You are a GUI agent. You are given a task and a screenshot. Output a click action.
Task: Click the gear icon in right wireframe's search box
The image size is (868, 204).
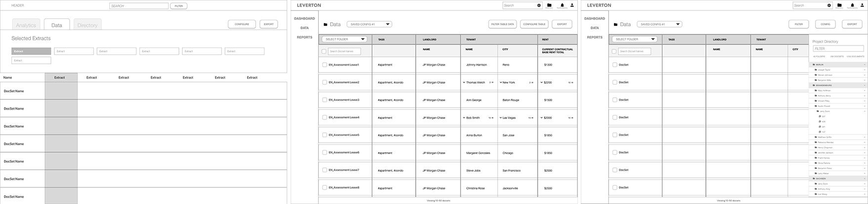(829, 5)
